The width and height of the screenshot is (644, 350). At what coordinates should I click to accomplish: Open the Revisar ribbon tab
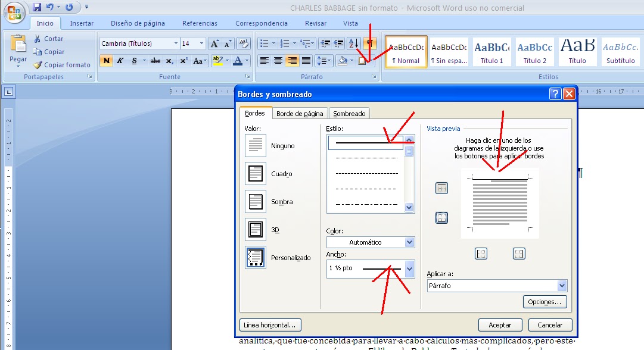tap(315, 23)
